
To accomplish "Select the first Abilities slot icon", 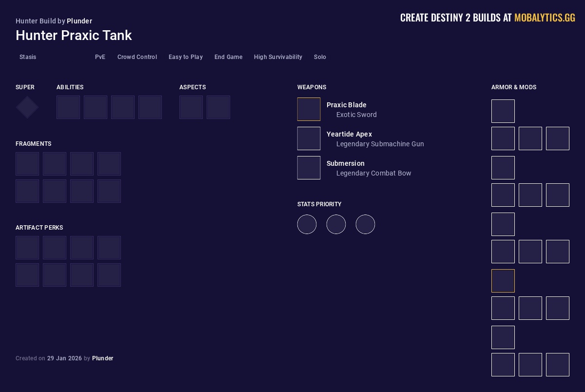I will pyautogui.click(x=68, y=107).
